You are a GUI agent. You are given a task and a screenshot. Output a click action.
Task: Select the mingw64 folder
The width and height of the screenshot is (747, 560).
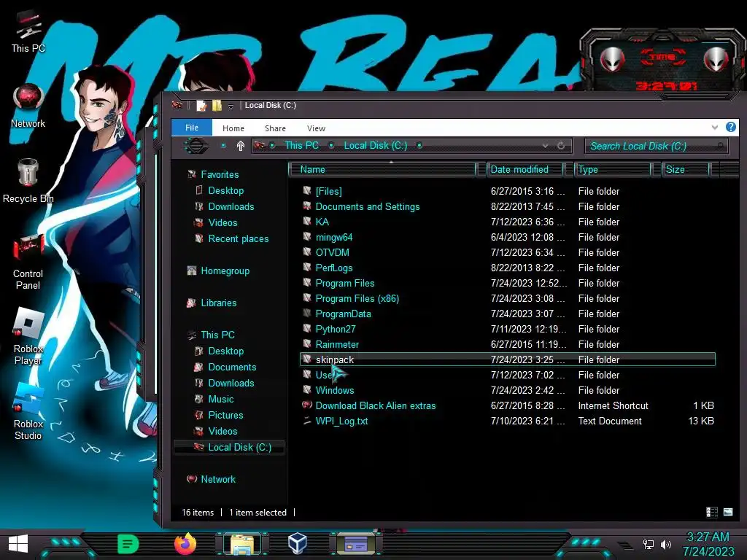(x=334, y=237)
